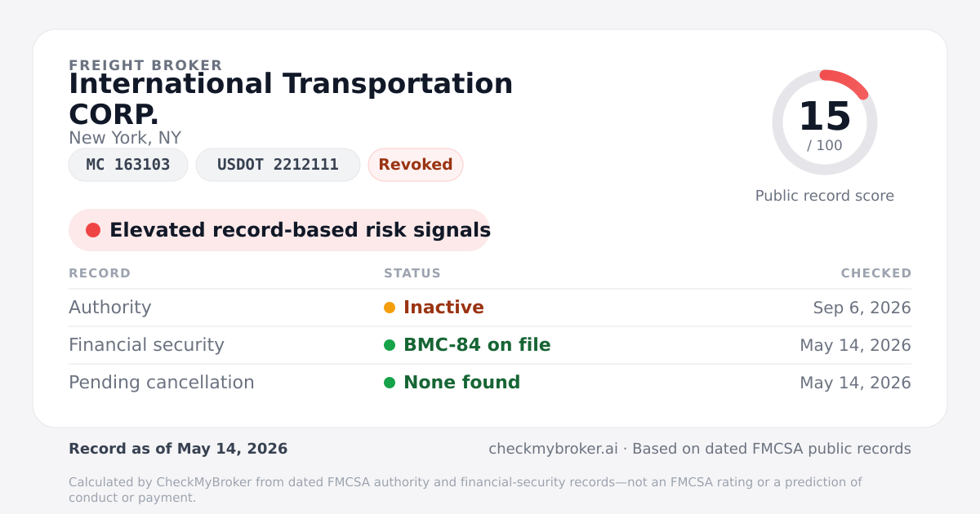Screen dimensions: 980x514
Task: Click the CHECKED column header
Action: click(876, 273)
